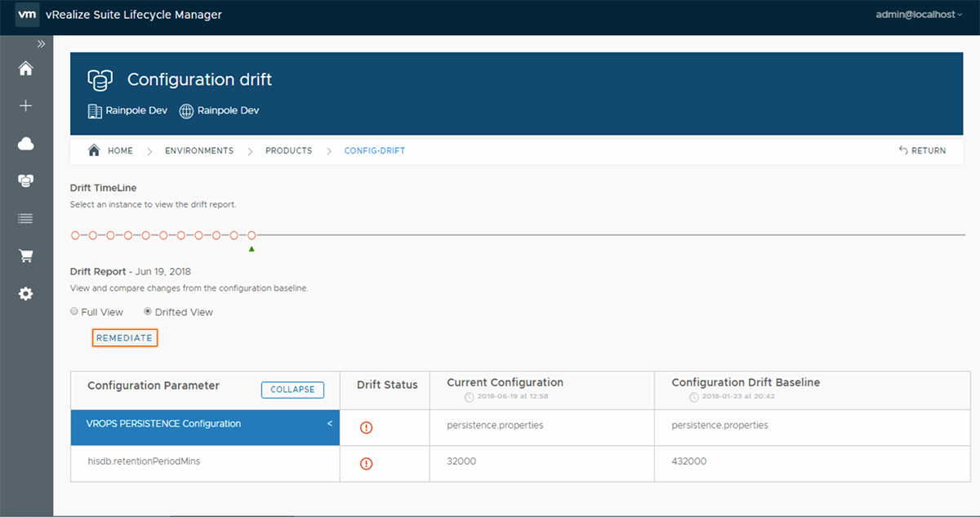Navigate to ENVIRONMENTS in the breadcrumb
Viewport: 980px width, 517px height.
(198, 150)
